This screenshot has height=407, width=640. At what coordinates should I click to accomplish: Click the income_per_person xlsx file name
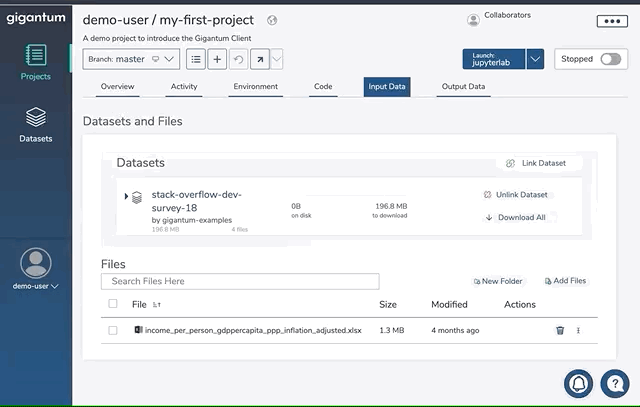point(253,330)
